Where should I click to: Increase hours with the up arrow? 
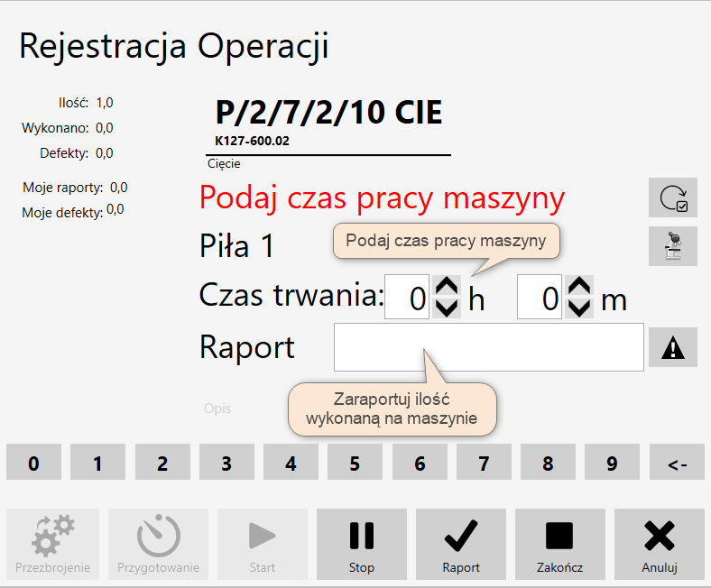point(446,287)
